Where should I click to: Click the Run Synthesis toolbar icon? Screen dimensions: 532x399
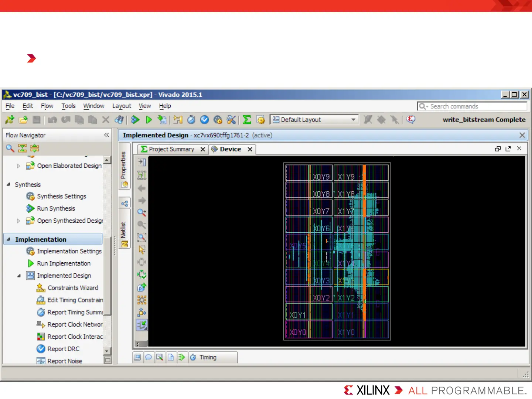(x=135, y=120)
